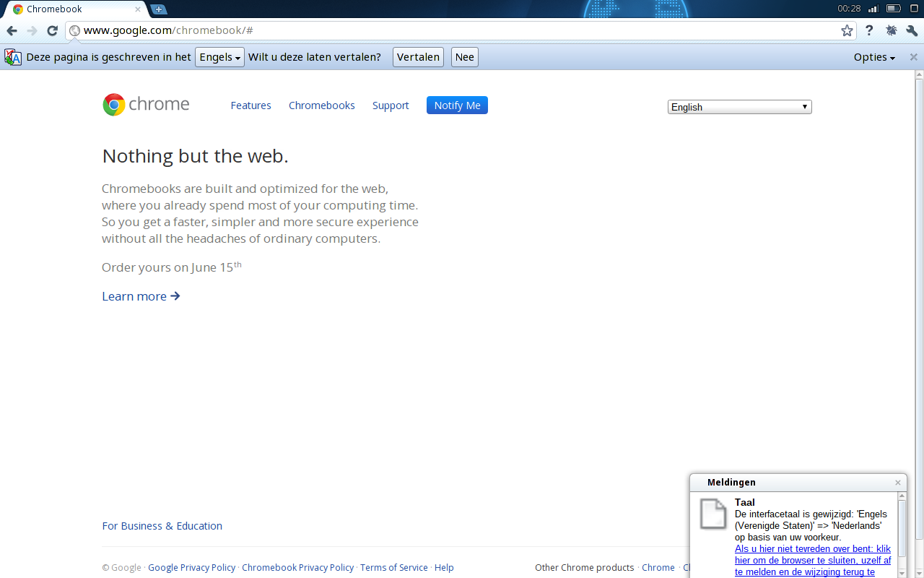The width and height of the screenshot is (924, 578).
Task: Click the Notify Me button
Action: 457,105
